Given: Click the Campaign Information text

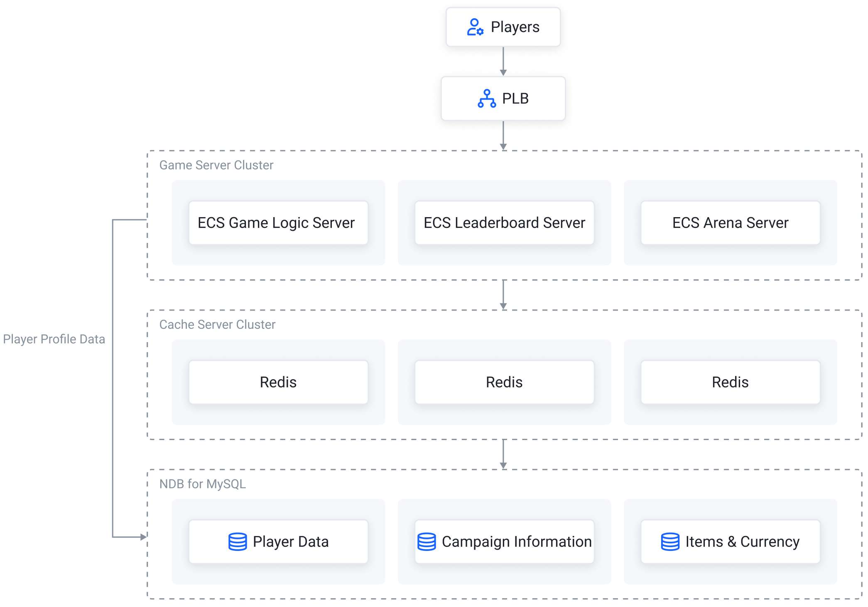Looking at the screenshot, I should click(x=517, y=542).
